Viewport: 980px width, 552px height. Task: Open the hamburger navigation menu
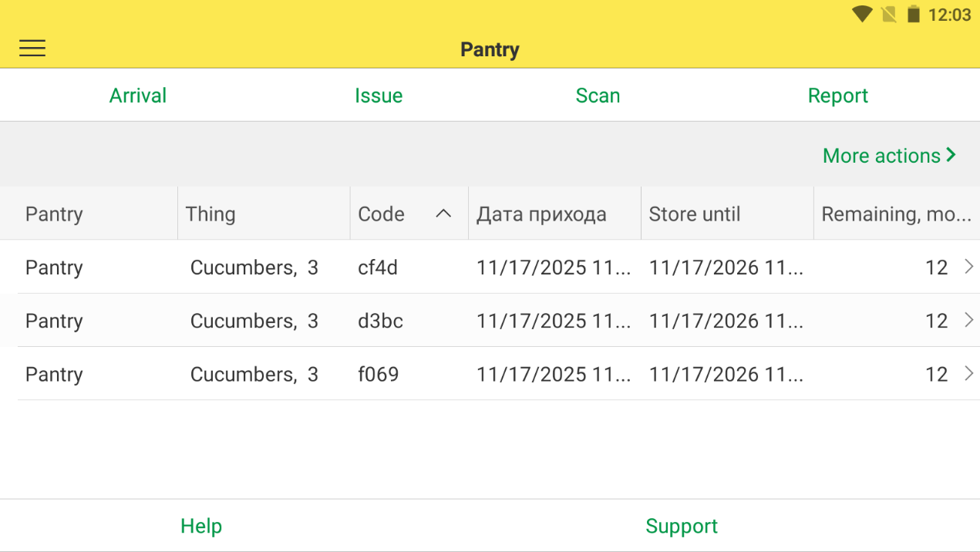point(32,49)
